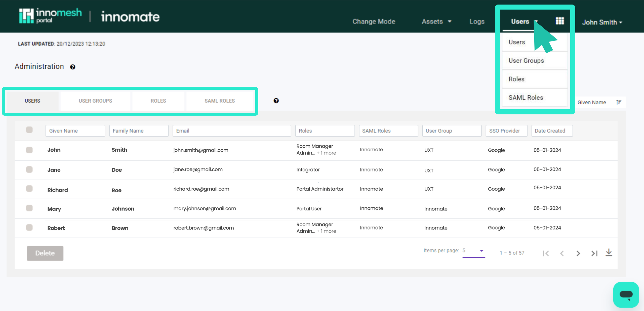Screen dimensions: 644x311
Task: Click the Roles filter field
Action: coord(325,131)
